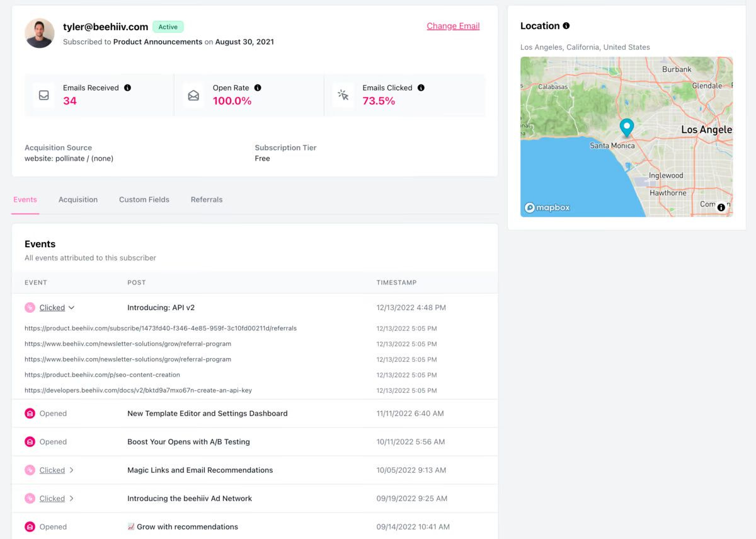
Task: Click New Template Editor and Settings Dashboard post
Action: pyautogui.click(x=207, y=414)
